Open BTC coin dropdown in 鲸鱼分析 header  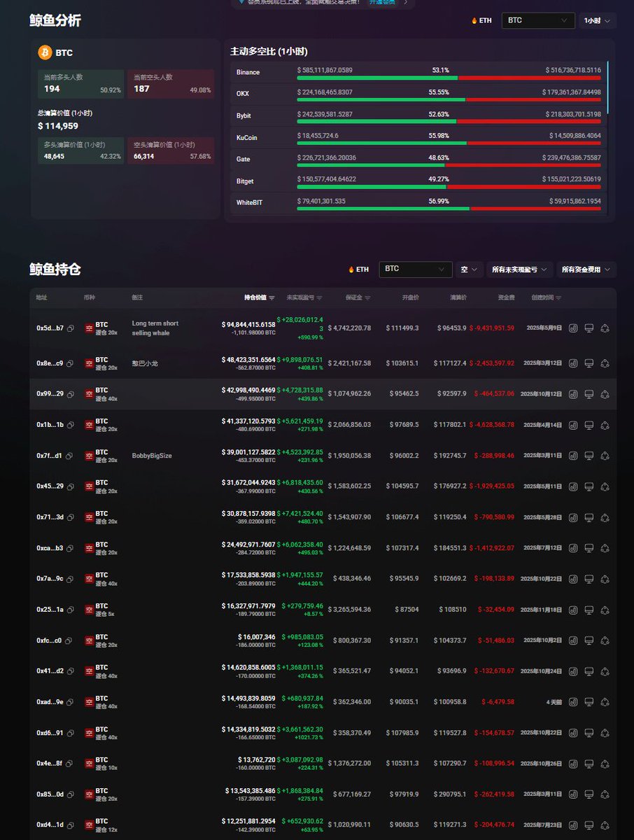pos(538,20)
